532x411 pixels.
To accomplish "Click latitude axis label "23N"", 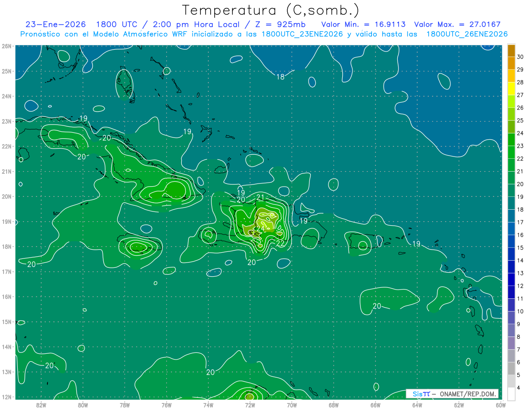I will tap(6, 121).
